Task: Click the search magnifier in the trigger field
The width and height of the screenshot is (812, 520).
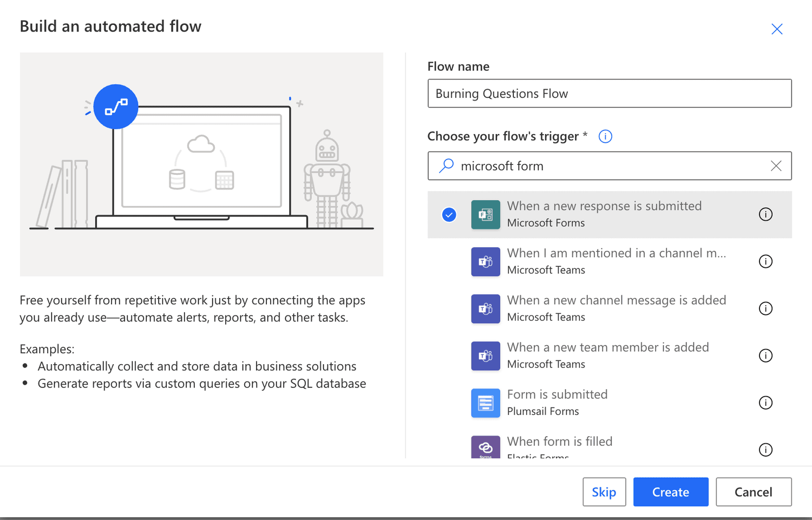Action: click(446, 166)
